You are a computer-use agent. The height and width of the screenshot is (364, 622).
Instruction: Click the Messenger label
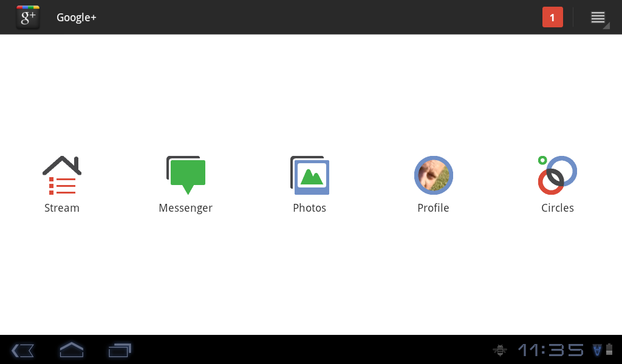tap(186, 208)
